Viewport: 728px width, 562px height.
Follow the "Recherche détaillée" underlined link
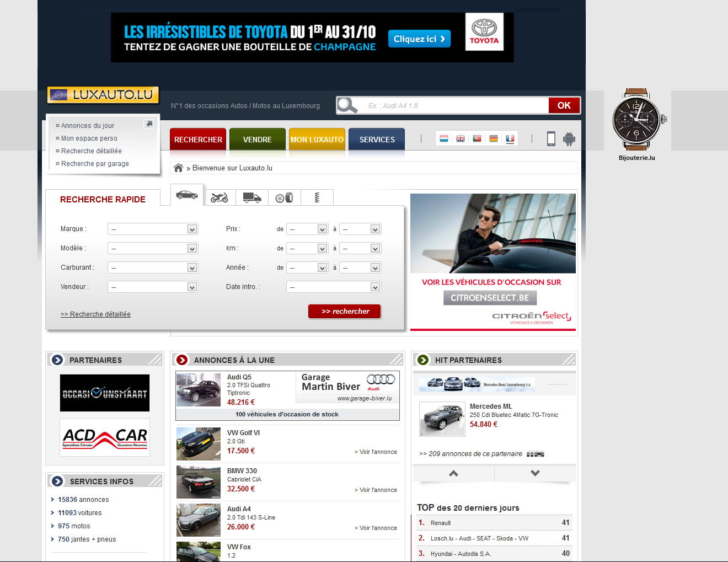(x=95, y=314)
